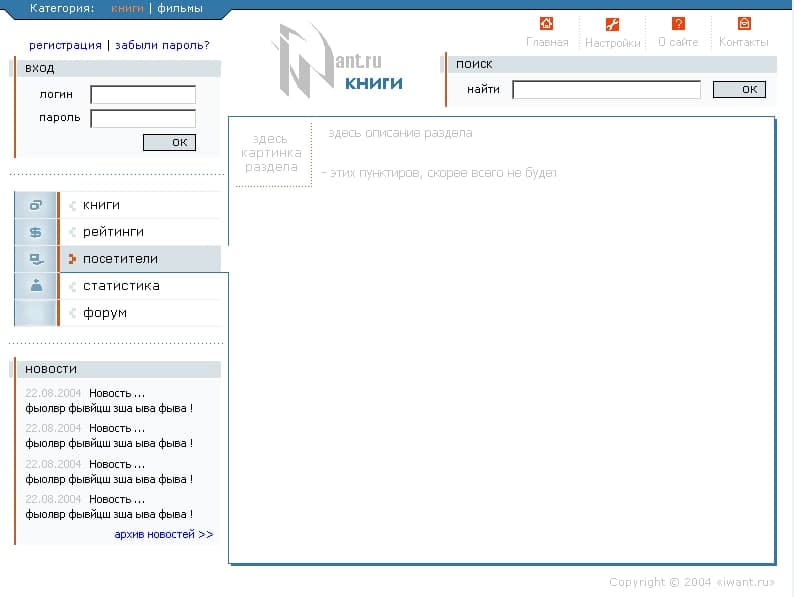
Task: Switch category to фильмы
Action: click(179, 8)
